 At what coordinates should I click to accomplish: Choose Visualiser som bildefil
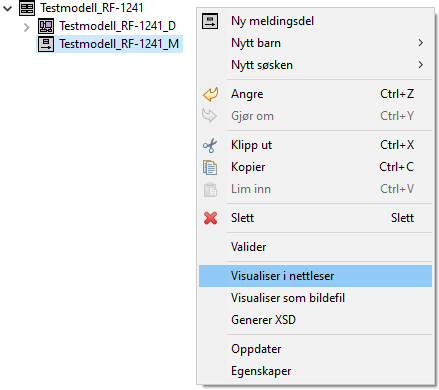315,298
